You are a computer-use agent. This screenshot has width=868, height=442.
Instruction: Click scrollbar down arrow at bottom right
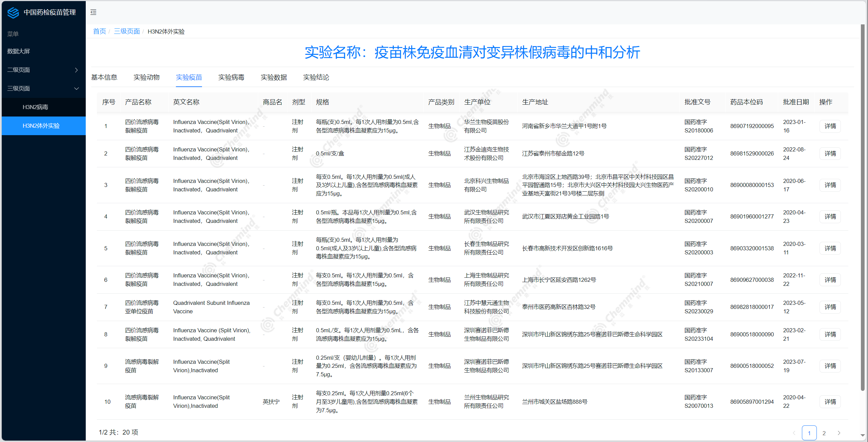[x=863, y=436]
